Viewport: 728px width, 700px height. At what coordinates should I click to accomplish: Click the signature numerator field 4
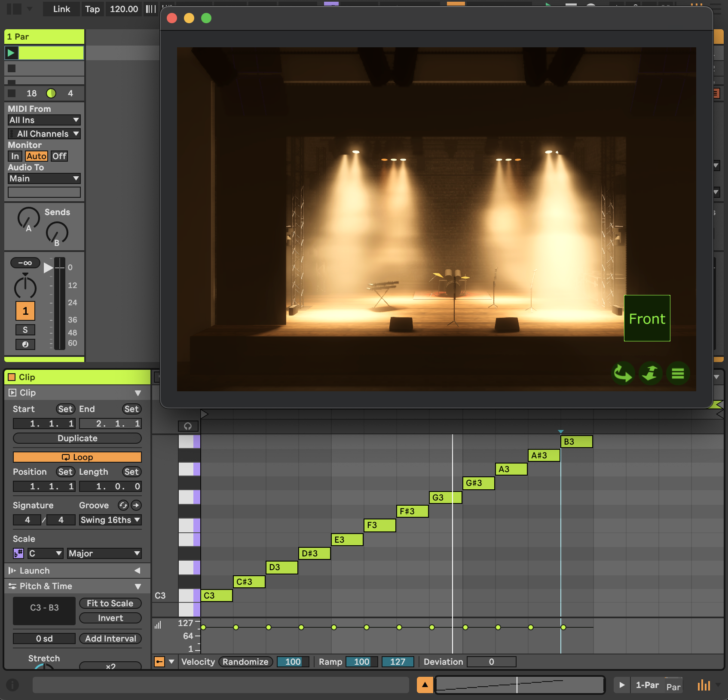28,520
